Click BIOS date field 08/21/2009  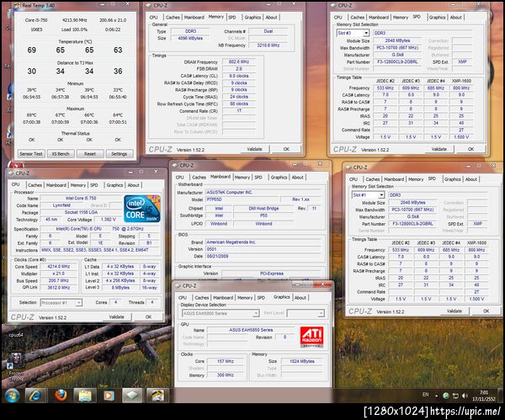click(x=263, y=257)
